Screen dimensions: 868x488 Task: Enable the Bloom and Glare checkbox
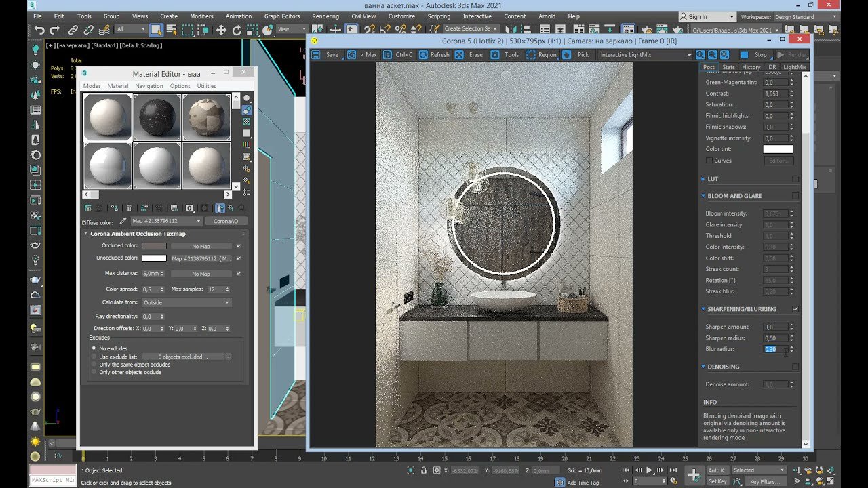795,196
